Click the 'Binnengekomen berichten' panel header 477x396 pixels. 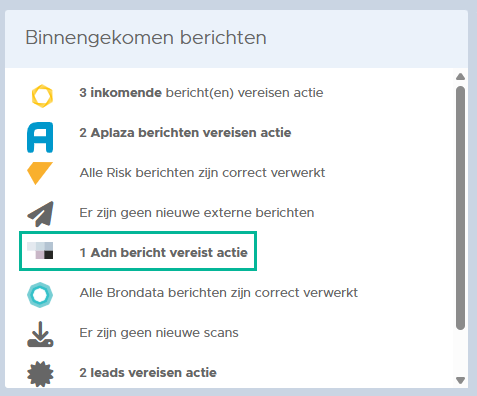point(236,39)
